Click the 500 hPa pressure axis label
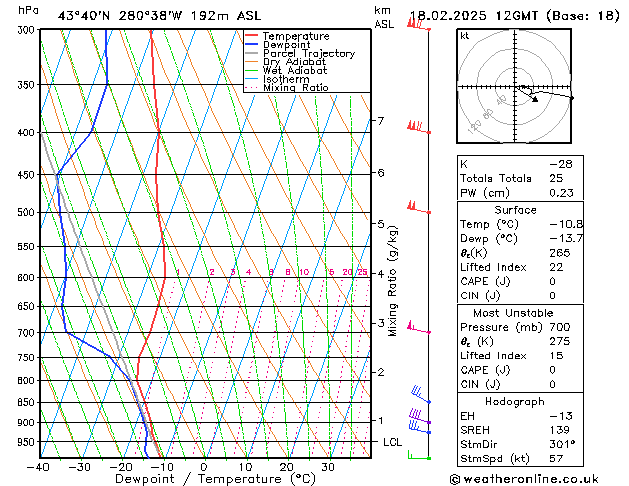The width and height of the screenshot is (629, 486). click(26, 212)
